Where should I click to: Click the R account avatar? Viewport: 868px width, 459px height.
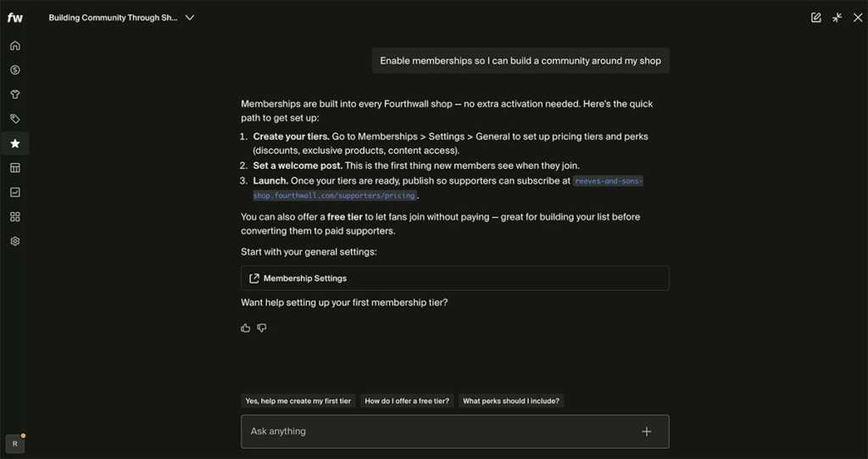(x=15, y=444)
